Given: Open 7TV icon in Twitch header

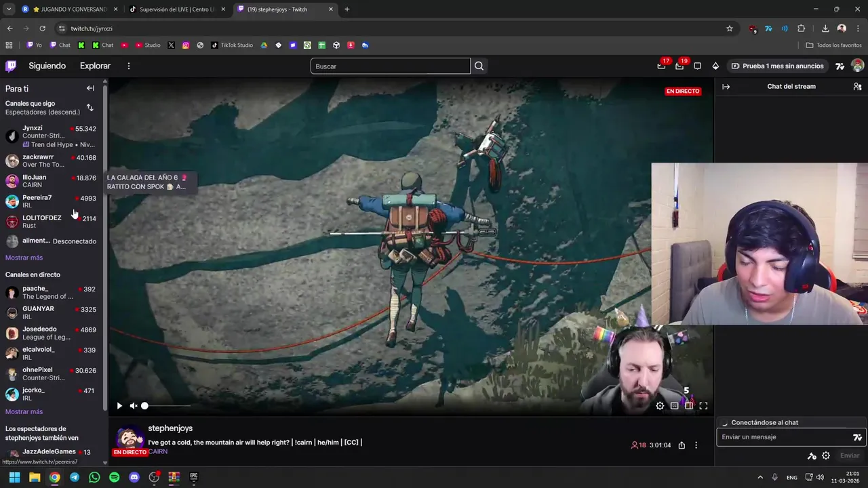Looking at the screenshot, I should click(840, 66).
